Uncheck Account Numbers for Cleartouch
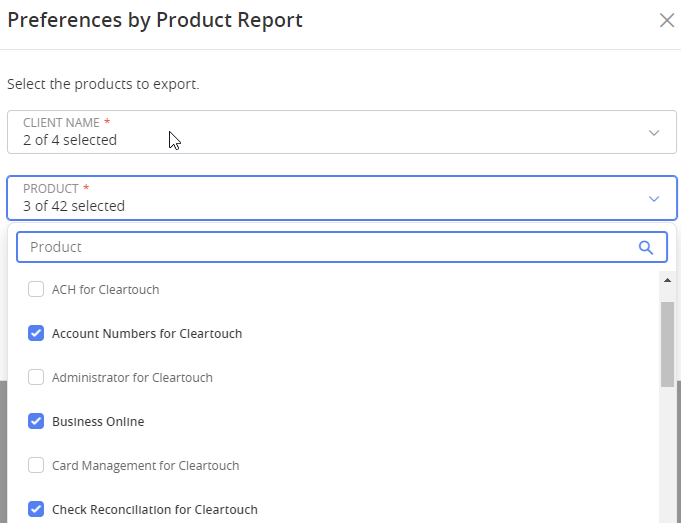The width and height of the screenshot is (681, 523). 36,333
